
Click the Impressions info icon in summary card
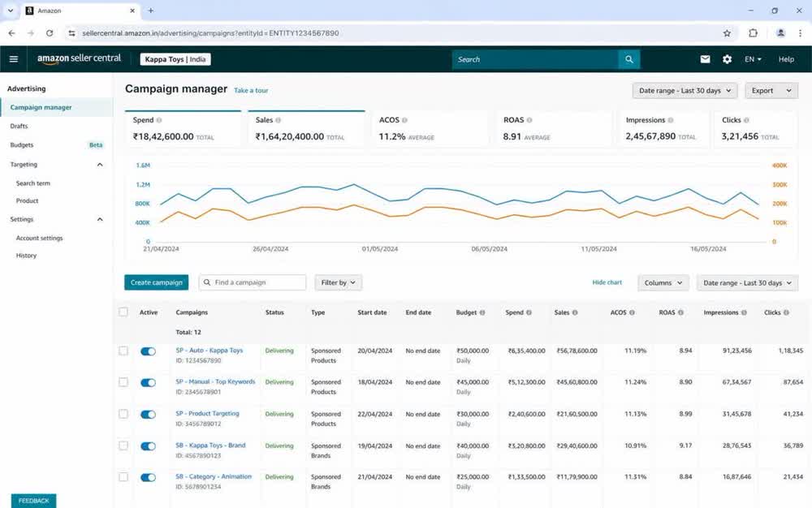point(670,120)
